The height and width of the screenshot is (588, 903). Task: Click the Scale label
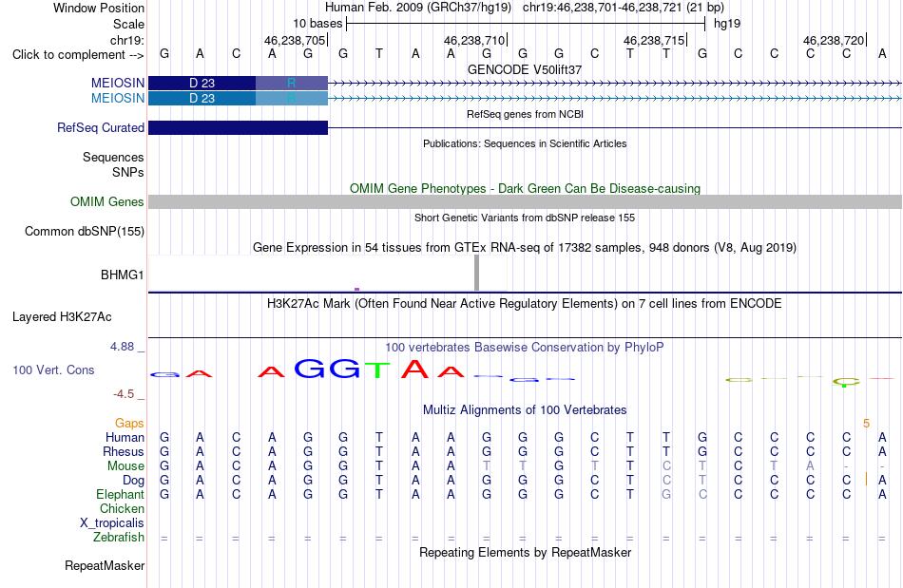pyautogui.click(x=128, y=24)
